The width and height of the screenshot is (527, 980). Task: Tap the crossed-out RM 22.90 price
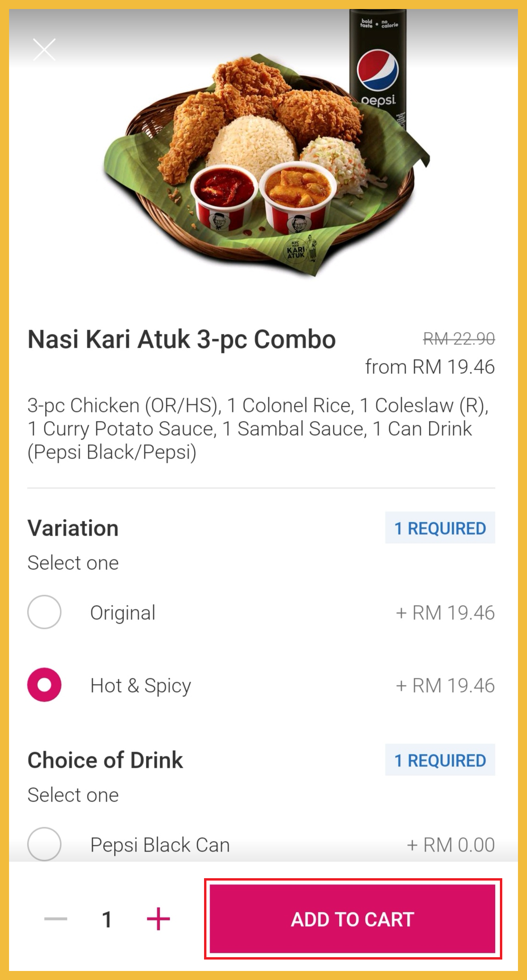459,339
